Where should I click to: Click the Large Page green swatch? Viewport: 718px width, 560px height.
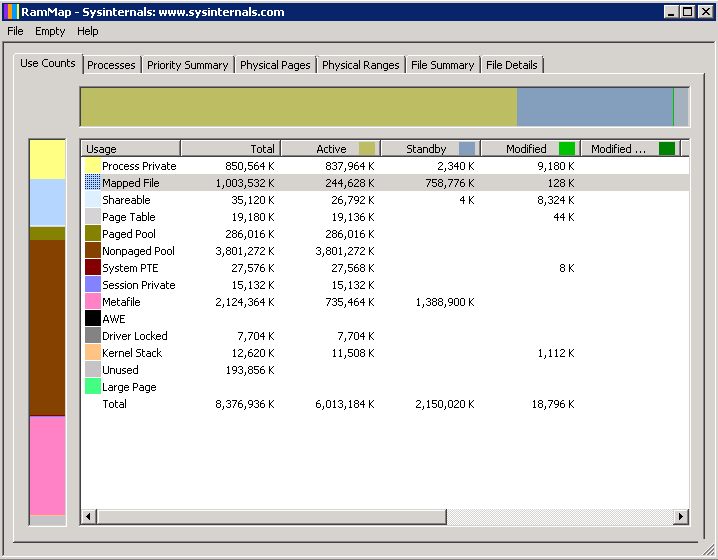tap(93, 386)
